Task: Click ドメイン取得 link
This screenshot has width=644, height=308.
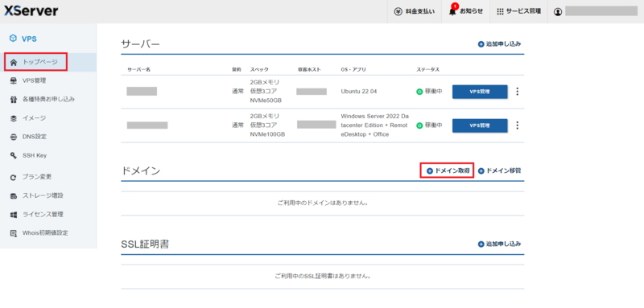Action: (448, 170)
